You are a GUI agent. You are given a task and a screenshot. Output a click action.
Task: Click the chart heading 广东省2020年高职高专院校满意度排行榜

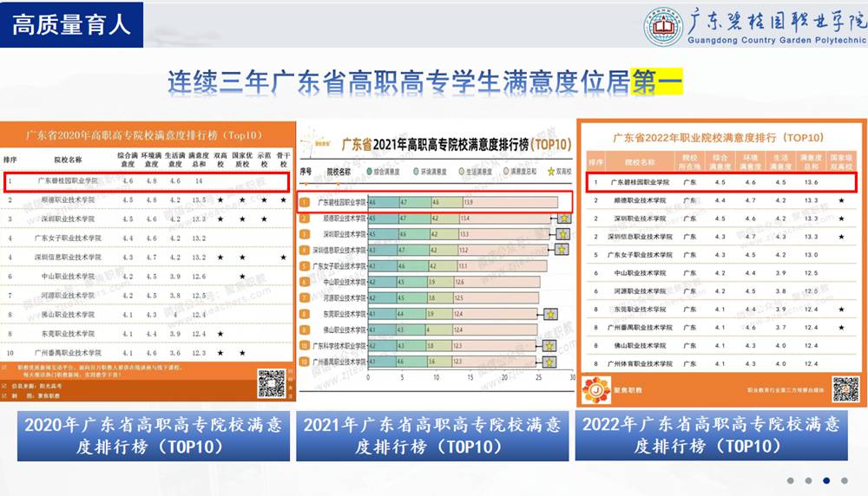(x=144, y=135)
